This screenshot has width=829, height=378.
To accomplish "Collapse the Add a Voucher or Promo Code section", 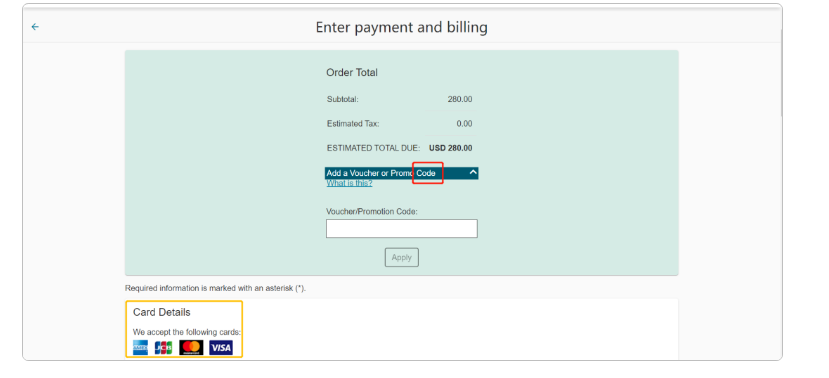I will pos(402,173).
